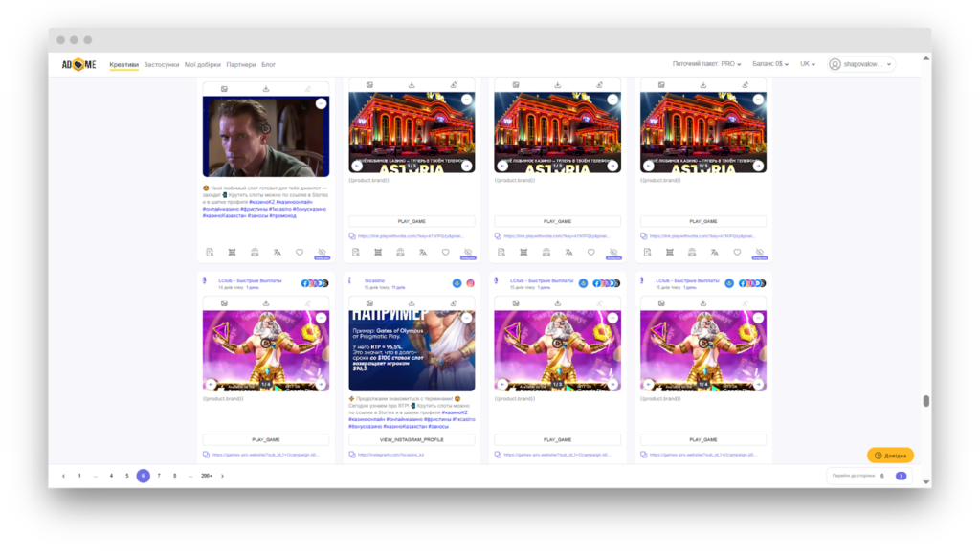Screen dimensions: 980x557
Task: Open the UK language dropdown
Action: (808, 64)
